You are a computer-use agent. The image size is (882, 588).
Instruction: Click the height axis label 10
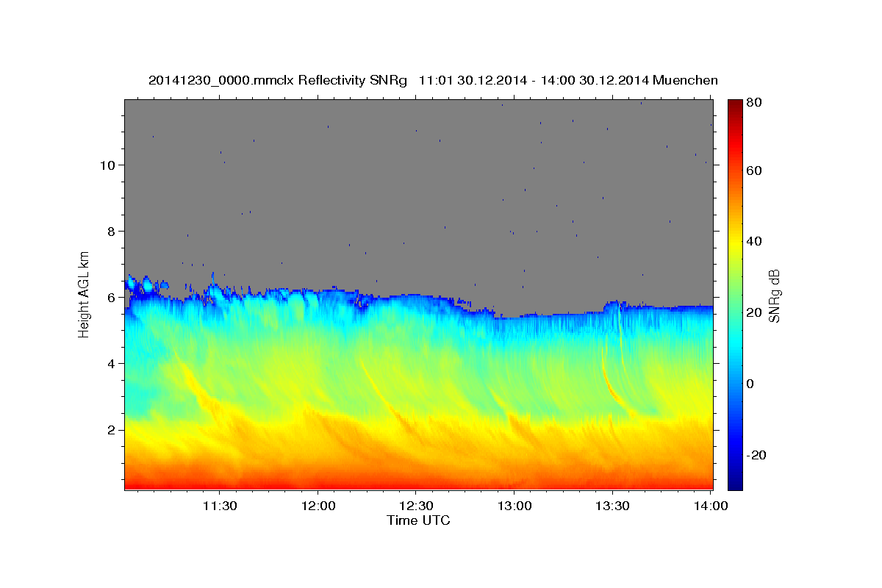(110, 165)
